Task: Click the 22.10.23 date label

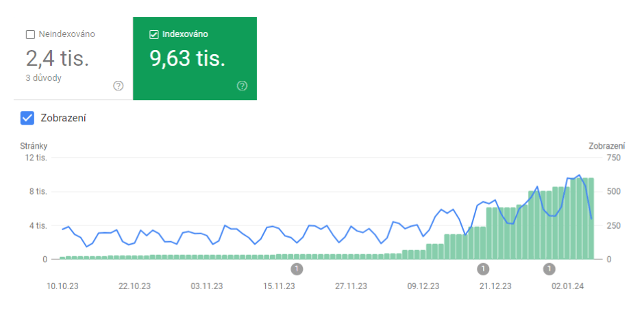Action: pos(135,286)
